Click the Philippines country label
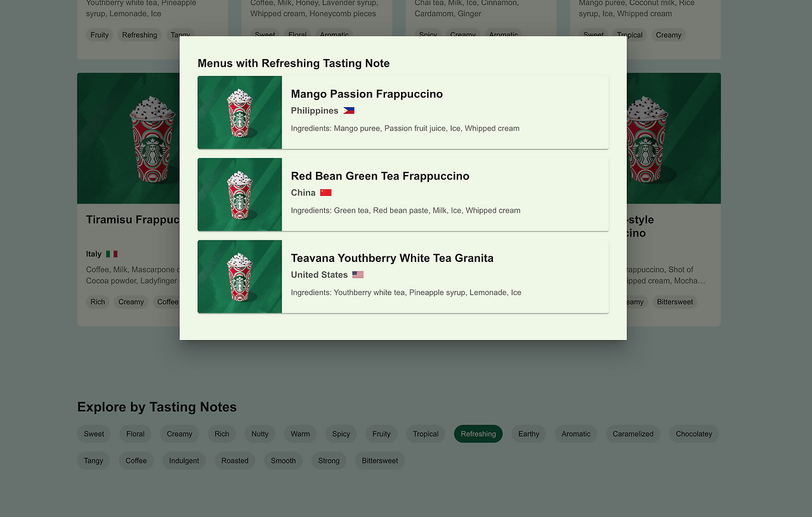Image resolution: width=812 pixels, height=517 pixels. tap(315, 110)
